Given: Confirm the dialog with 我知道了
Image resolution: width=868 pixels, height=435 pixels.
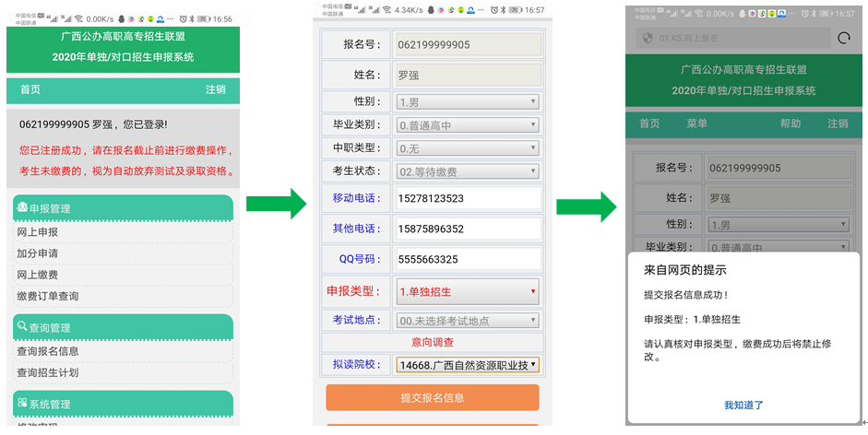Looking at the screenshot, I should (743, 406).
